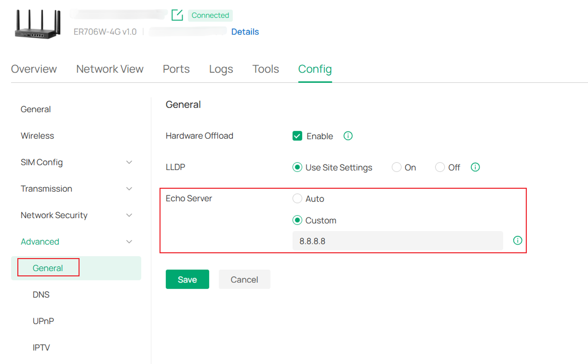This screenshot has width=588, height=364.
Task: Click the ER706W-4G v1.0 model text
Action: [x=105, y=32]
